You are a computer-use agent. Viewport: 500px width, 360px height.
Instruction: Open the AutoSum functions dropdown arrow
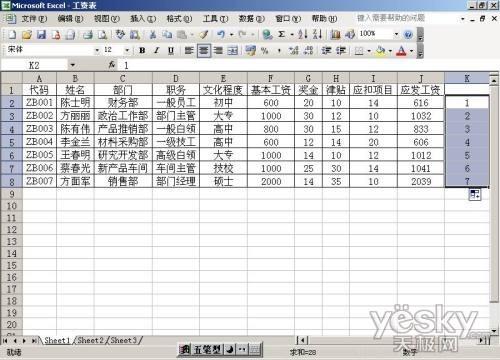click(x=292, y=34)
